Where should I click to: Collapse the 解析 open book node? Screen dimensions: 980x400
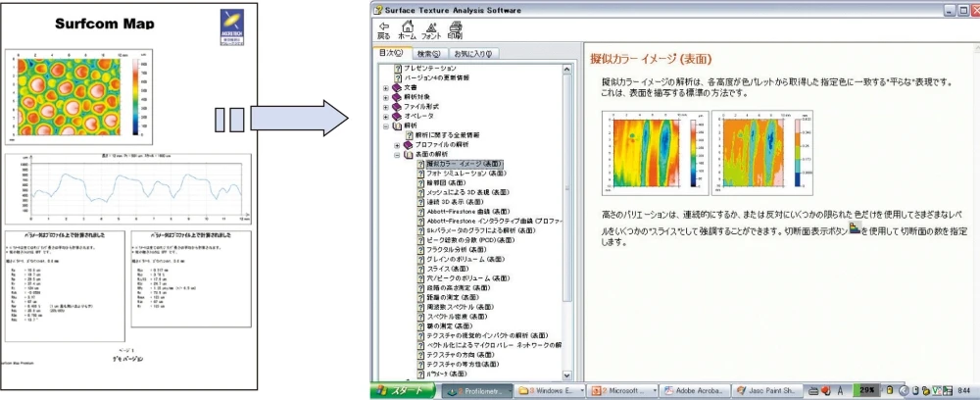pyautogui.click(x=385, y=125)
